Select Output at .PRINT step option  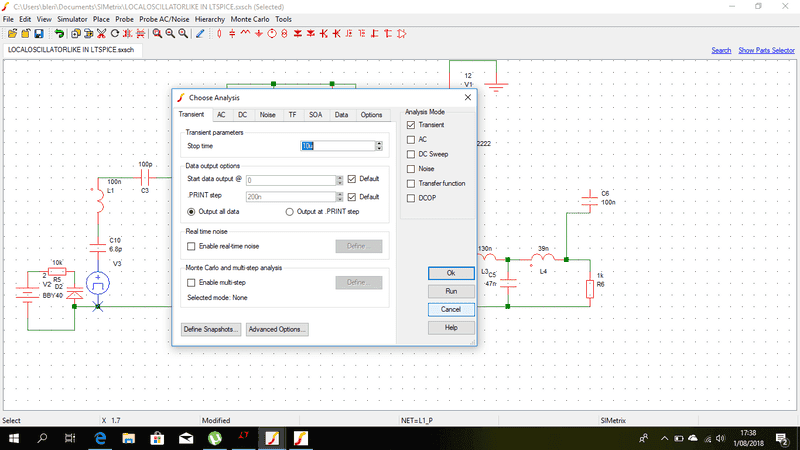[x=290, y=212]
